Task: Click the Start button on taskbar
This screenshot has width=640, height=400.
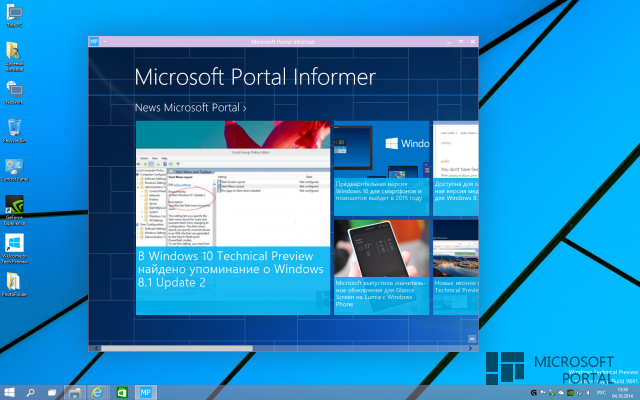Action: [9, 393]
